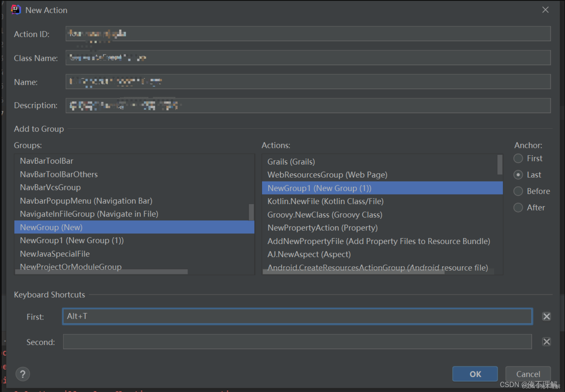Choose NewJavaSpecialFile group
565x392 pixels.
click(134, 254)
